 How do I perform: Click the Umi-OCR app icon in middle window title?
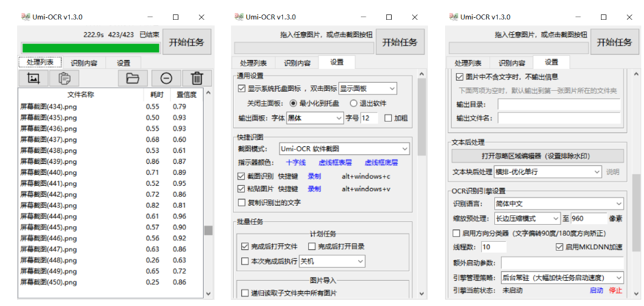[x=239, y=17]
